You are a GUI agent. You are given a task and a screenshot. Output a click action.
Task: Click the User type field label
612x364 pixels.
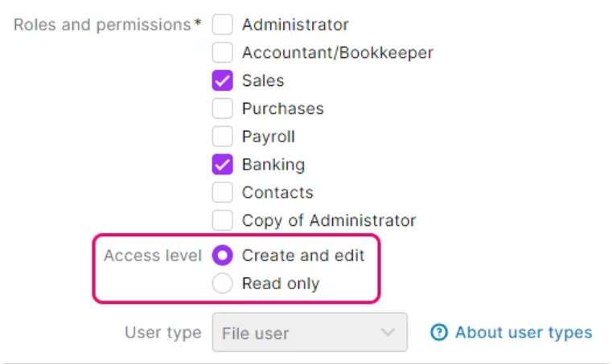[x=163, y=333]
